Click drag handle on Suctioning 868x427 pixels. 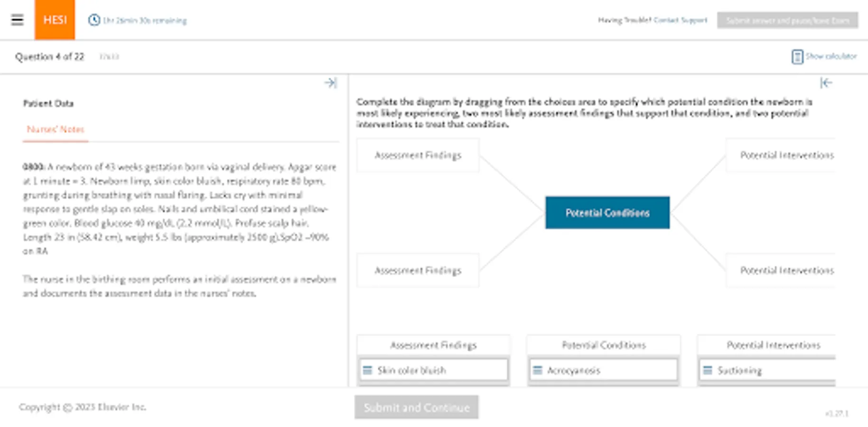pos(708,370)
